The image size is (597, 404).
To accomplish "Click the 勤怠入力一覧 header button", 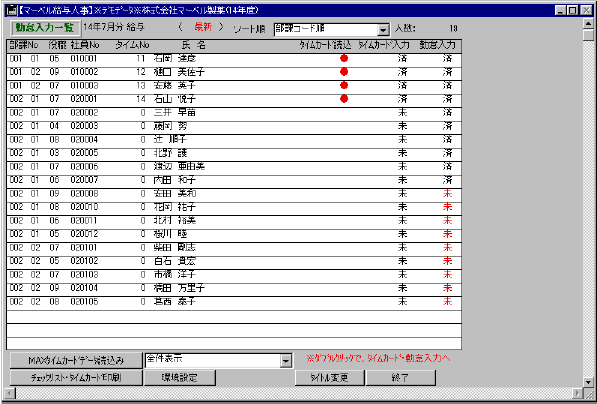I will point(45,28).
